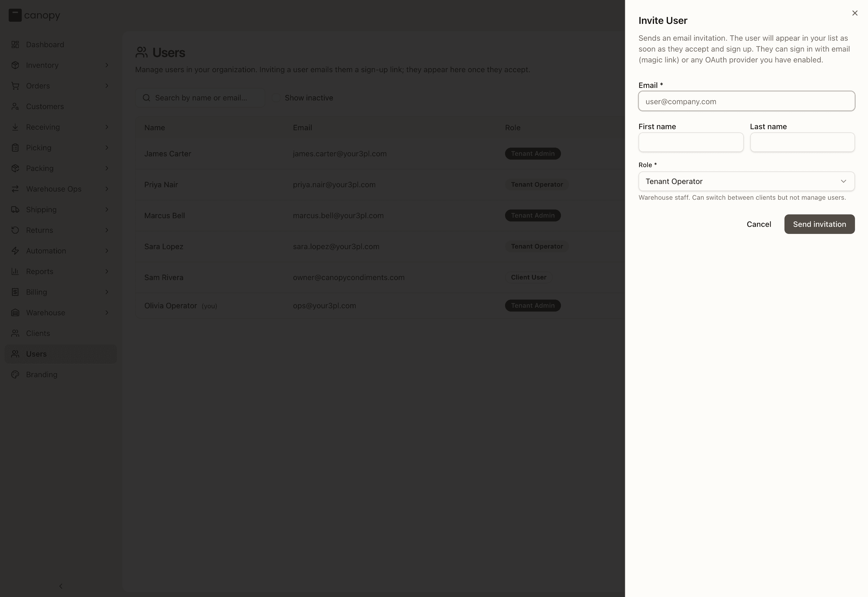Viewport: 868px width, 597px height.
Task: Click the Receiving download icon
Action: 15,127
